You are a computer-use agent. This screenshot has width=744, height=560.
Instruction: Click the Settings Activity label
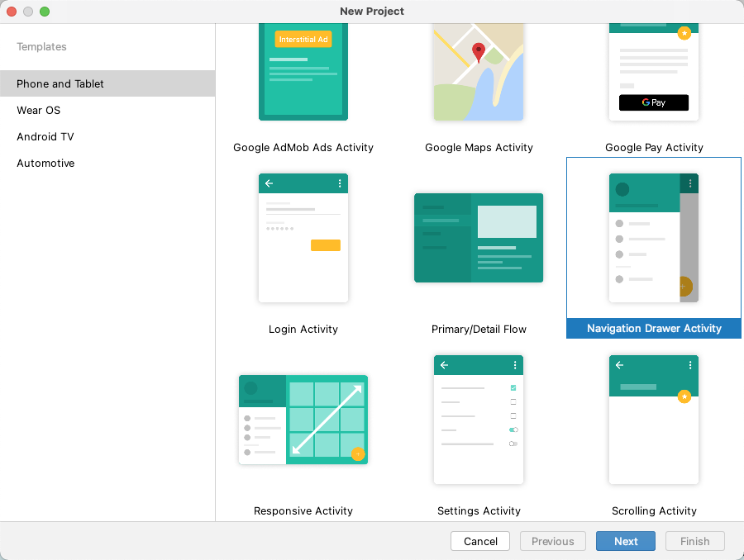coord(479,510)
